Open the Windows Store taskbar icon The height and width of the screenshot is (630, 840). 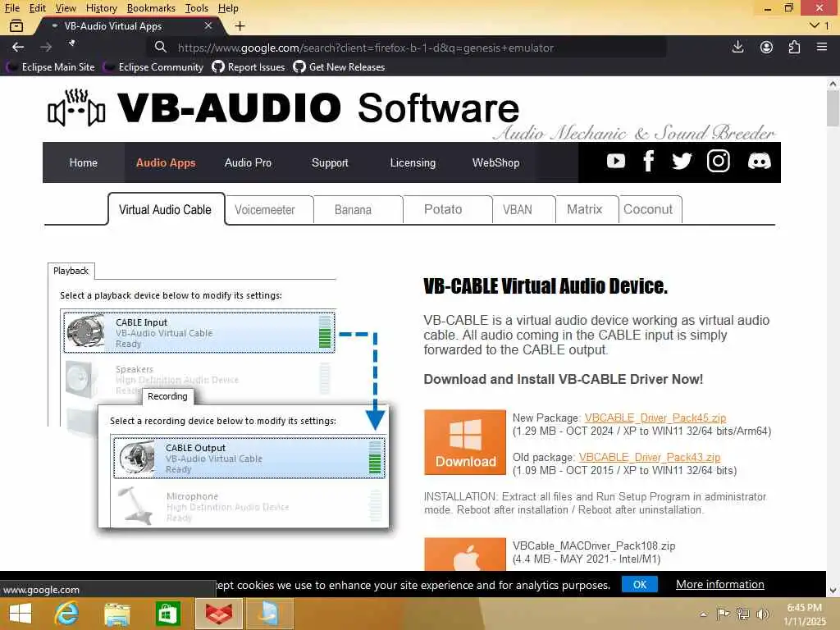[167, 614]
